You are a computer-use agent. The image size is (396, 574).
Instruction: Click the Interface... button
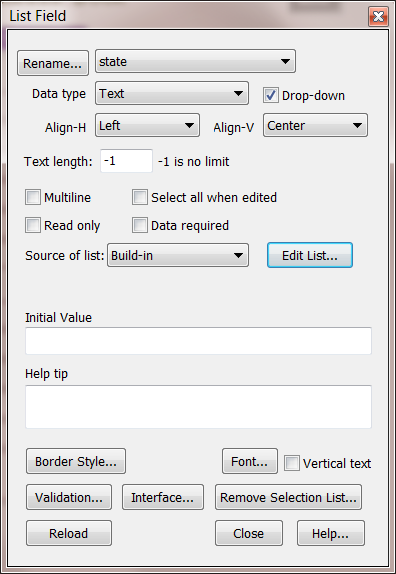tap(163, 497)
